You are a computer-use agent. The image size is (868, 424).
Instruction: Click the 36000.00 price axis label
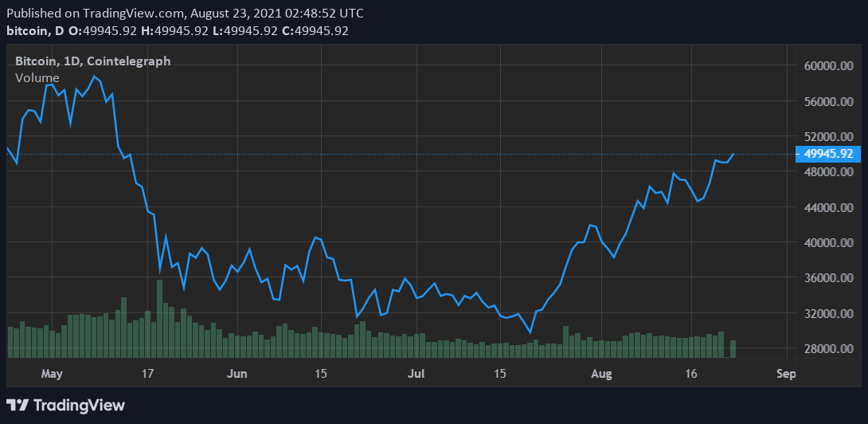[829, 278]
